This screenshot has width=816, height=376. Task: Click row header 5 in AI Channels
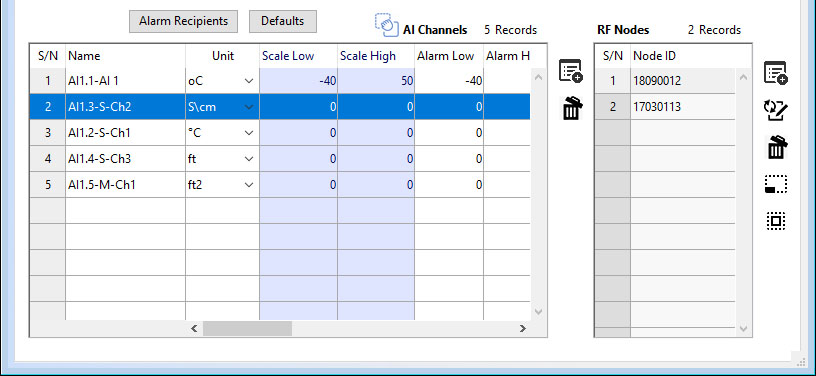coord(48,185)
